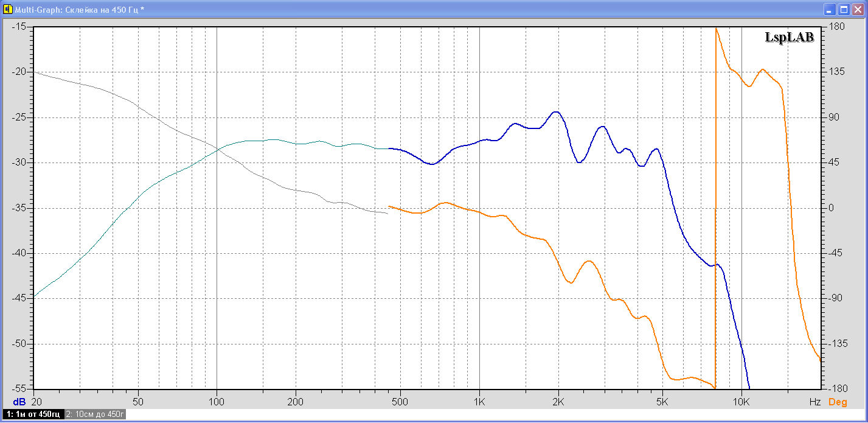Click the LspLAB logo in the graph
Screen dimensions: 868x423
pos(789,38)
